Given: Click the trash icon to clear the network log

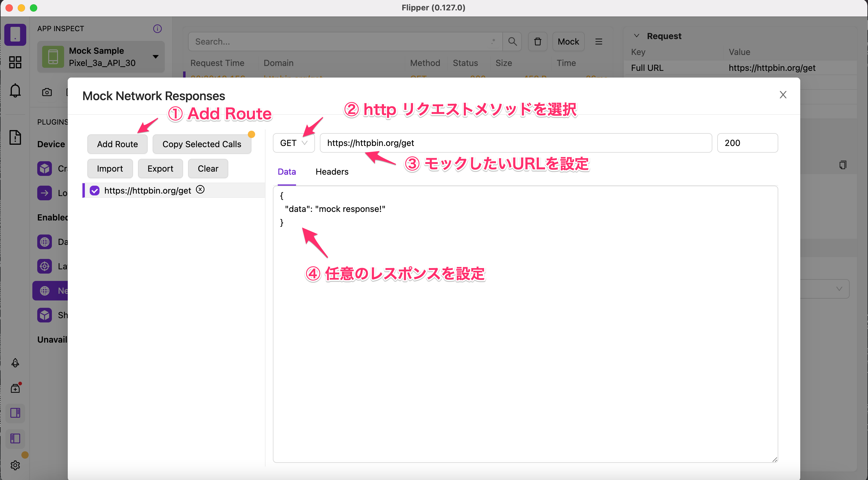Looking at the screenshot, I should (x=537, y=42).
